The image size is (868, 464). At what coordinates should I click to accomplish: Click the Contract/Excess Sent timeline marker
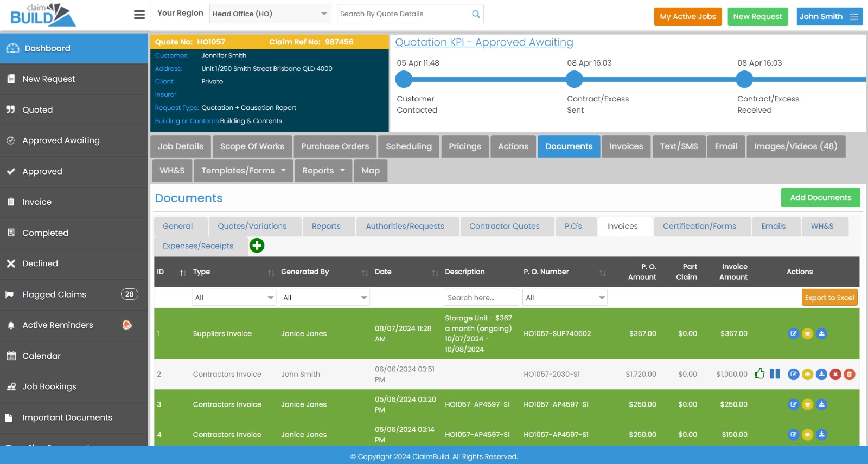(574, 80)
